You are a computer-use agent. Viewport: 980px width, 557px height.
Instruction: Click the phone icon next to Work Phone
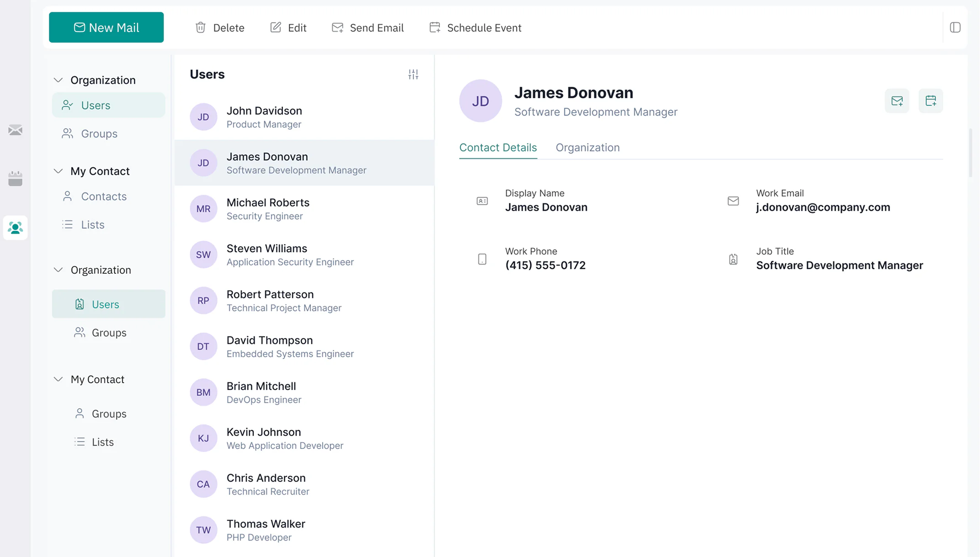(x=482, y=259)
